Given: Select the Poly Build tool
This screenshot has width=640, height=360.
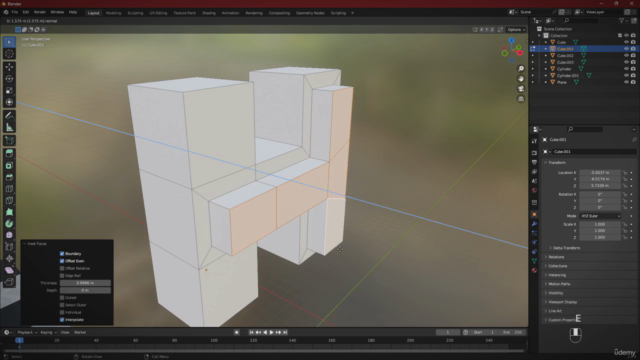Looking at the screenshot, I should (9, 212).
